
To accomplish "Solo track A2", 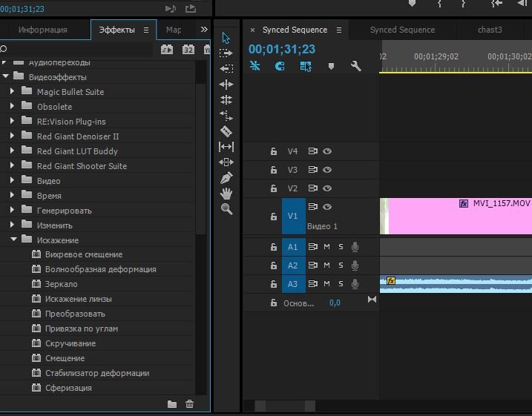I will tap(341, 265).
